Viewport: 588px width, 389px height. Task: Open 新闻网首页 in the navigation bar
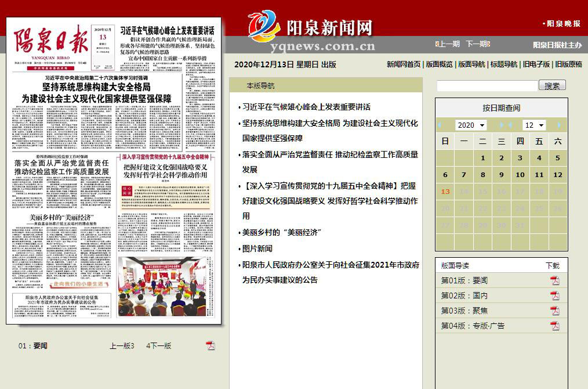coord(403,64)
